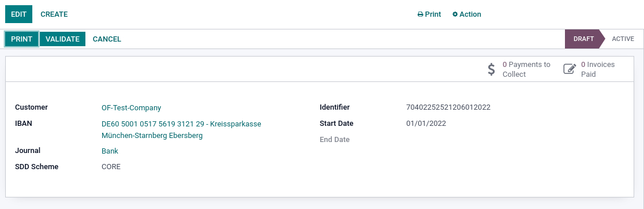Click the dollar sign Payments icon

pos(491,69)
